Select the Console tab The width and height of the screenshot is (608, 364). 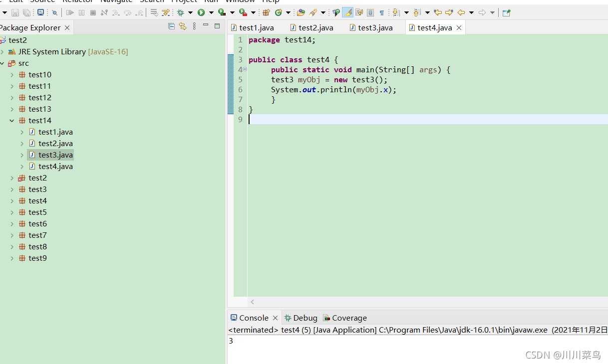tap(254, 318)
